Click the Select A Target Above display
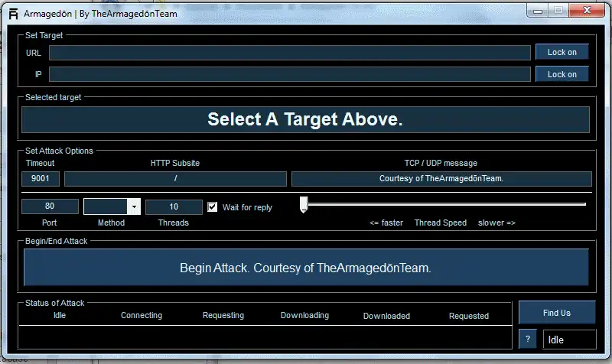612x364 pixels. (x=305, y=119)
